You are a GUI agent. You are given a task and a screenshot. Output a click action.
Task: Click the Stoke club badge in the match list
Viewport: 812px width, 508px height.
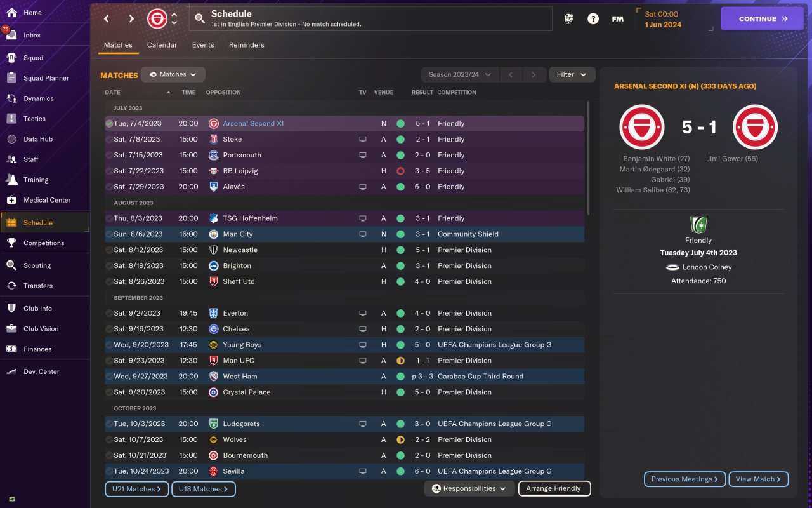[214, 139]
